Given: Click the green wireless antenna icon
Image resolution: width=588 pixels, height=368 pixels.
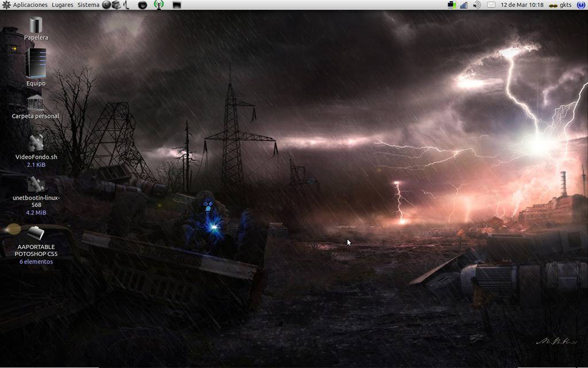Looking at the screenshot, I should [x=159, y=5].
